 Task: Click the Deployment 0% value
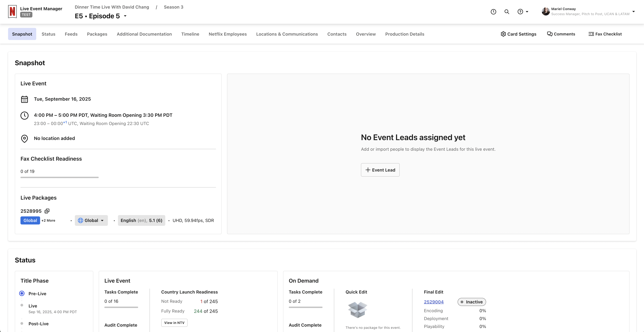483,319
